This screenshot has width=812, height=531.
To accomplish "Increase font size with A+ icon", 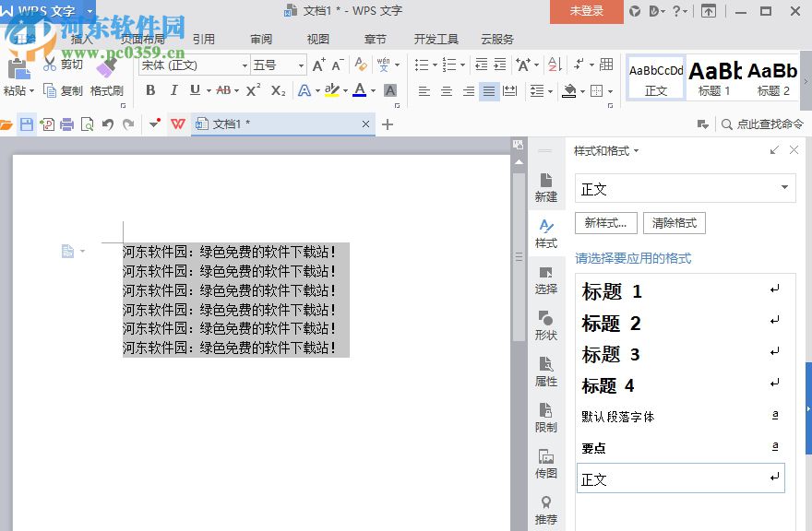I will tap(319, 65).
